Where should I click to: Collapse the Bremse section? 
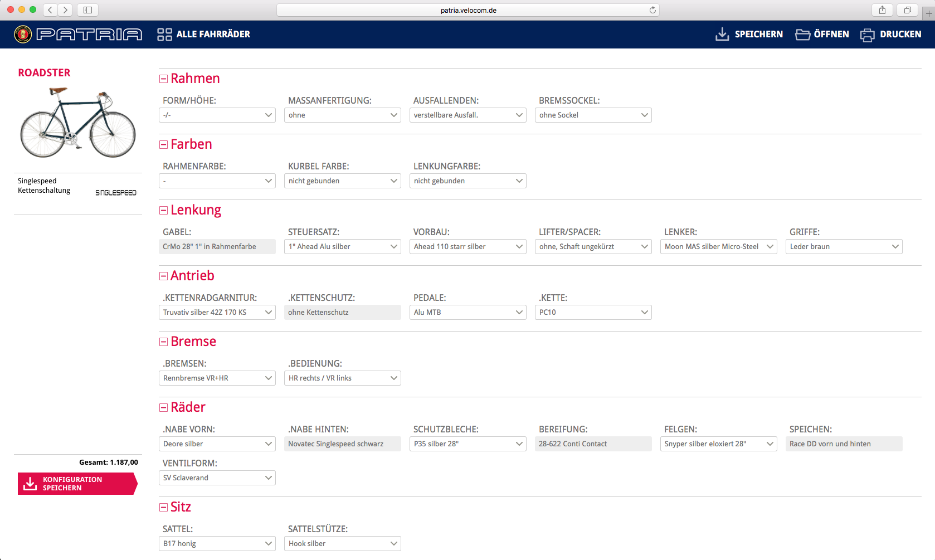click(x=164, y=342)
